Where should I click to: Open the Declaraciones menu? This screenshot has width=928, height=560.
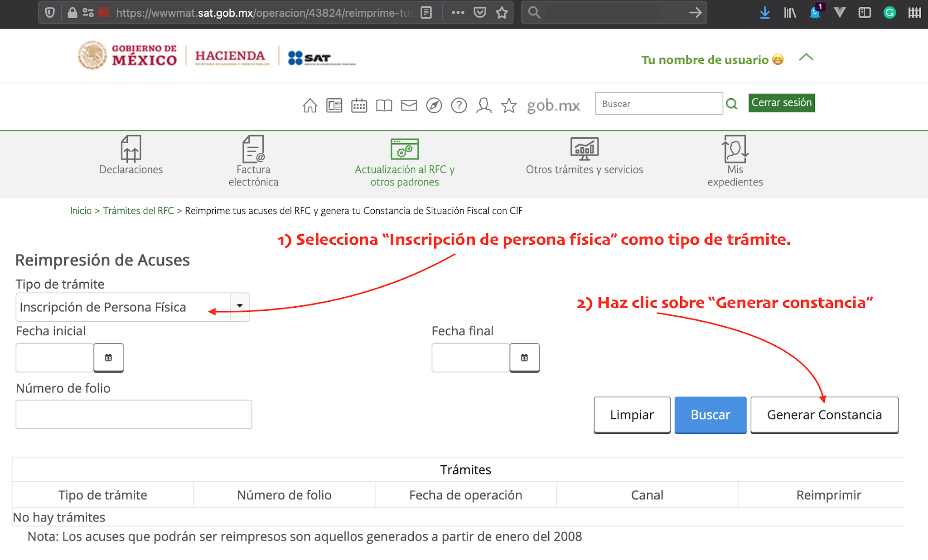coord(130,155)
